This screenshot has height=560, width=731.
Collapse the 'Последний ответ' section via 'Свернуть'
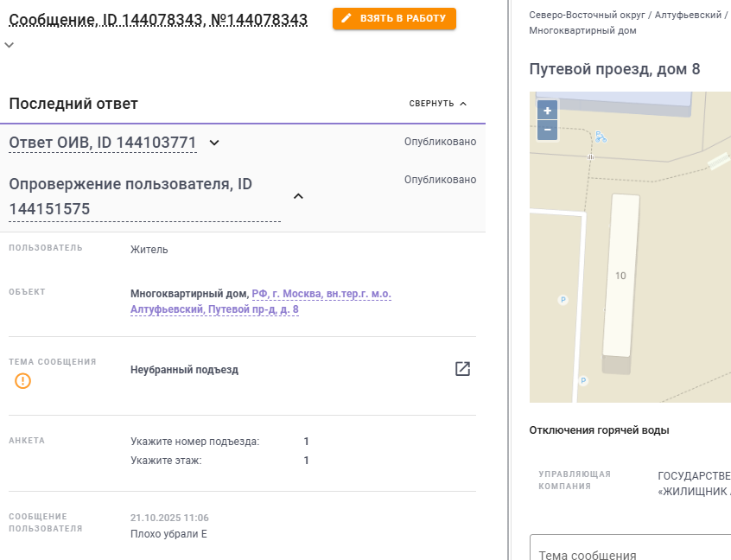click(x=438, y=104)
